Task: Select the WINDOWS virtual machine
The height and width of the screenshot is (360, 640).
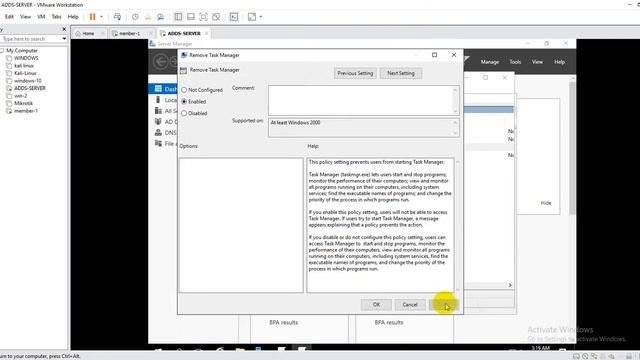Action: pos(26,58)
